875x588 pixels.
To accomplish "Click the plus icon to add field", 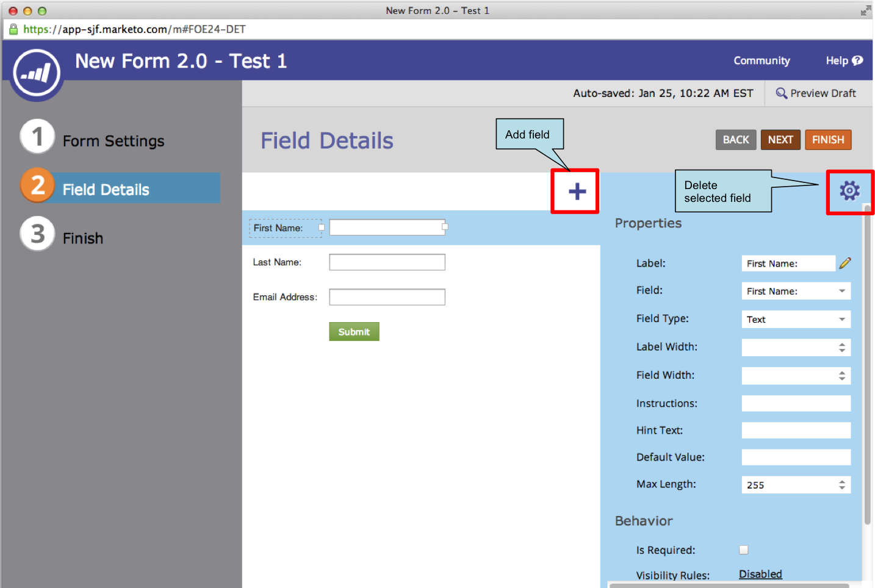I will click(x=577, y=192).
